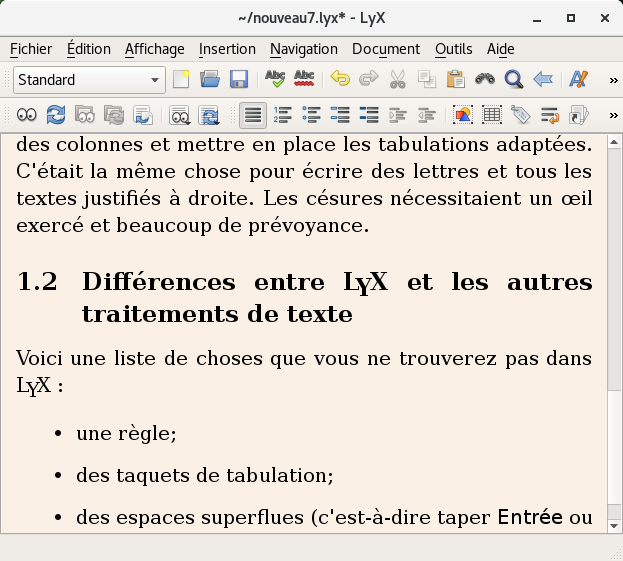Update document with blue refresh icon
623x561 pixels.
point(56,116)
